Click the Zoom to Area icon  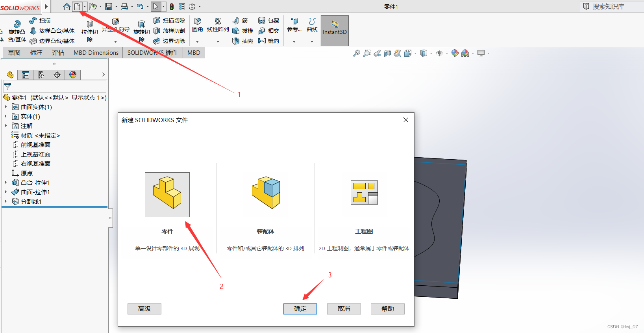point(367,53)
